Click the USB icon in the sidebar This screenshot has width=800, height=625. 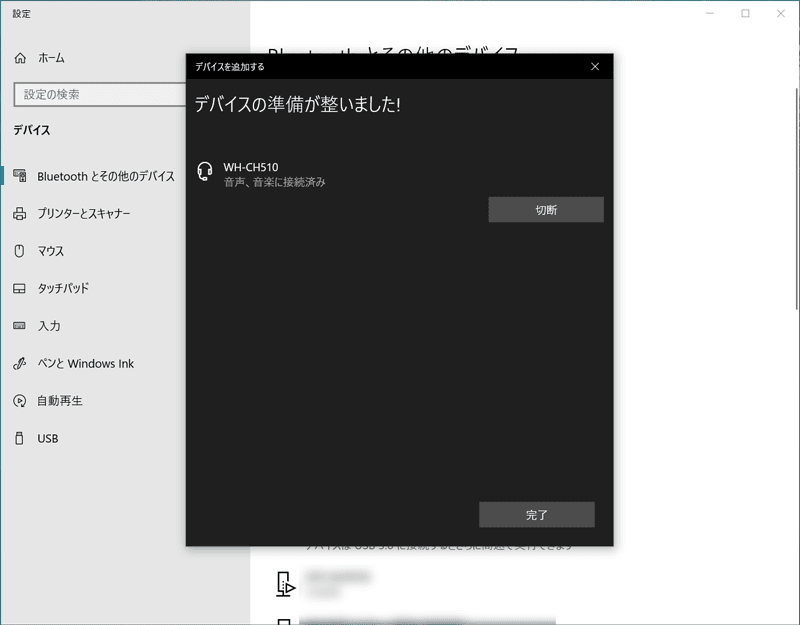pyautogui.click(x=19, y=438)
